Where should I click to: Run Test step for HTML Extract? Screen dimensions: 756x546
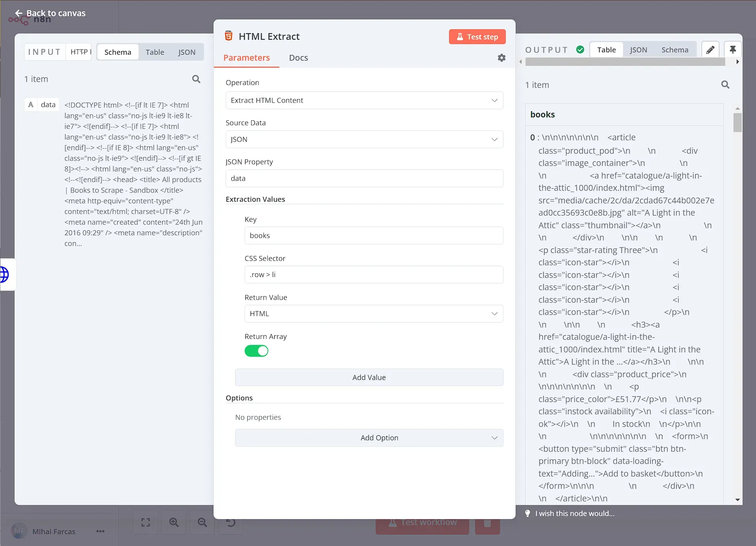(x=477, y=36)
